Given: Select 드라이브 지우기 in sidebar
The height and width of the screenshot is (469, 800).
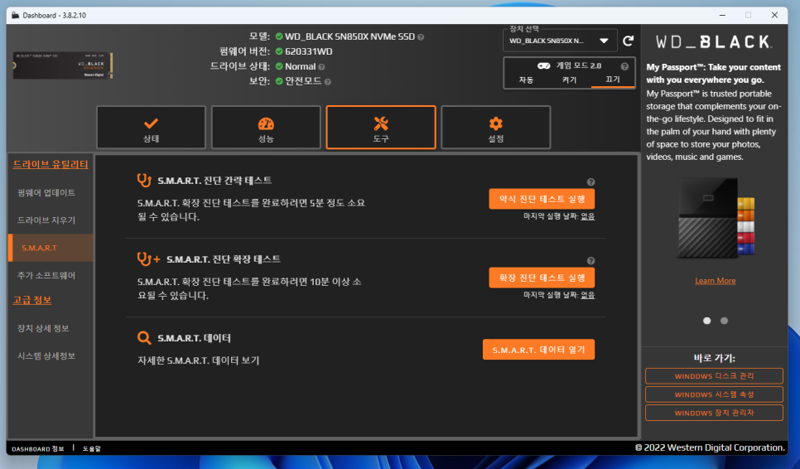Looking at the screenshot, I should (46, 220).
